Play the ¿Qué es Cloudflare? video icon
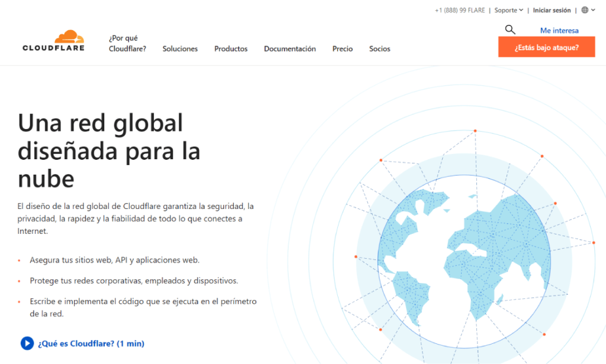606x364 pixels. (27, 343)
